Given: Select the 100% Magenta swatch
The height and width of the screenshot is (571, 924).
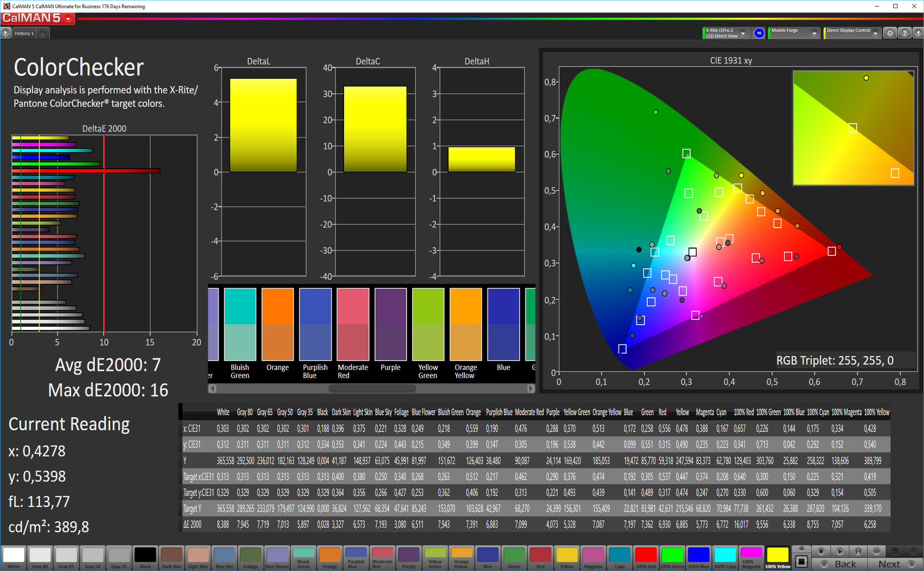Looking at the screenshot, I should tap(751, 558).
